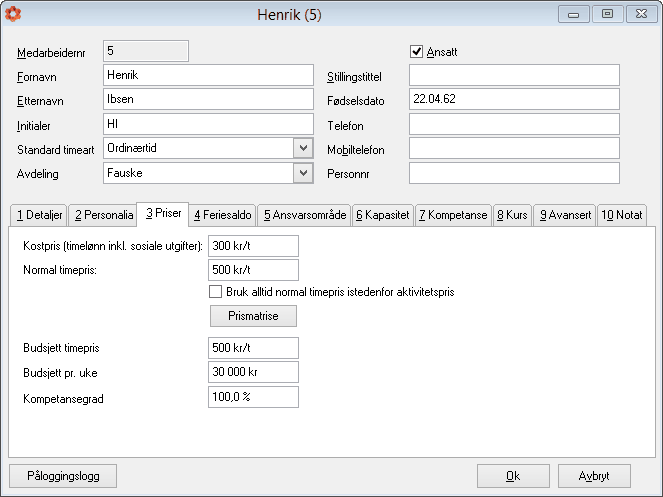This screenshot has height=497, width=663.
Task: Untick the Ansatt checkbox
Action: [416, 52]
